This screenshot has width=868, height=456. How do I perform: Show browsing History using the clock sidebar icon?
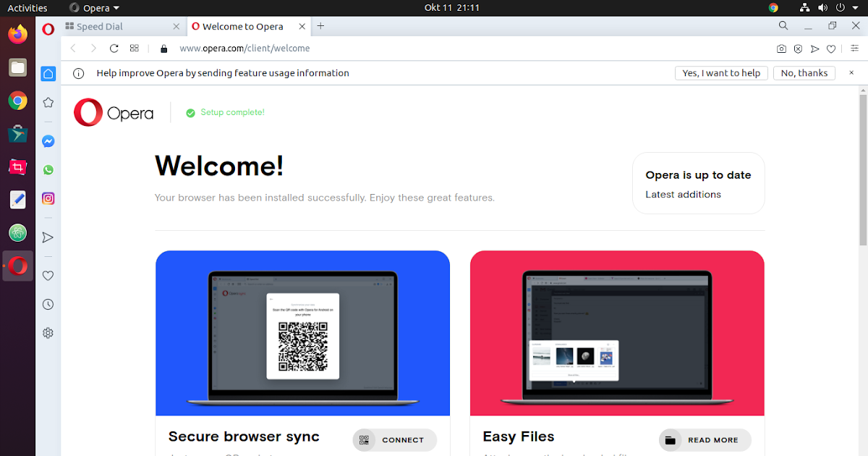tap(48, 304)
